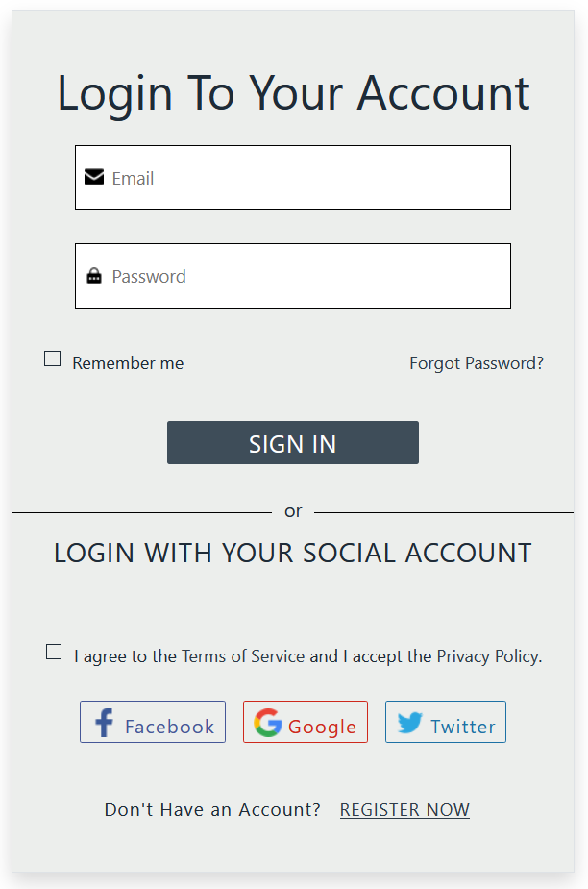The width and height of the screenshot is (588, 889).
Task: Tick the Terms of Service agreement checkbox
Action: [x=54, y=652]
